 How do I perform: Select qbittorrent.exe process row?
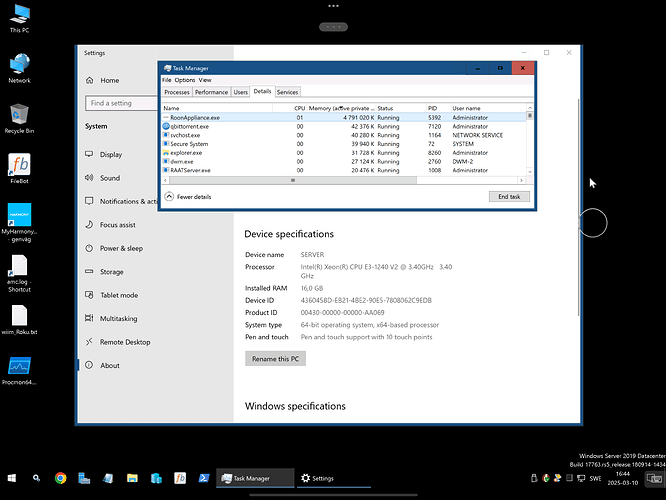(344, 127)
